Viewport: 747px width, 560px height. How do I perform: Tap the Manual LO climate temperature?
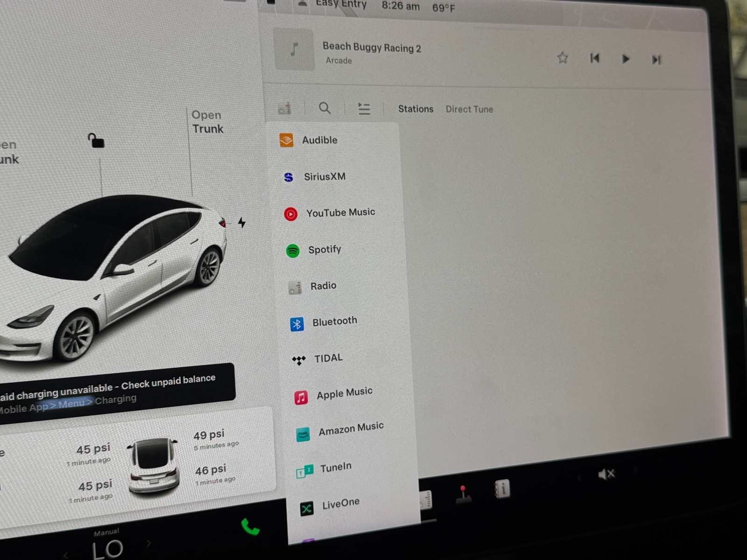click(107, 545)
